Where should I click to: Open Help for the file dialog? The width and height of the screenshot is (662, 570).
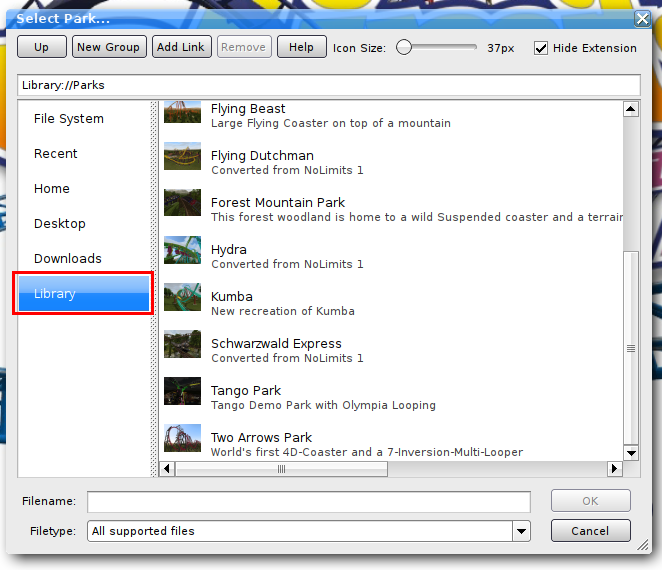301,47
